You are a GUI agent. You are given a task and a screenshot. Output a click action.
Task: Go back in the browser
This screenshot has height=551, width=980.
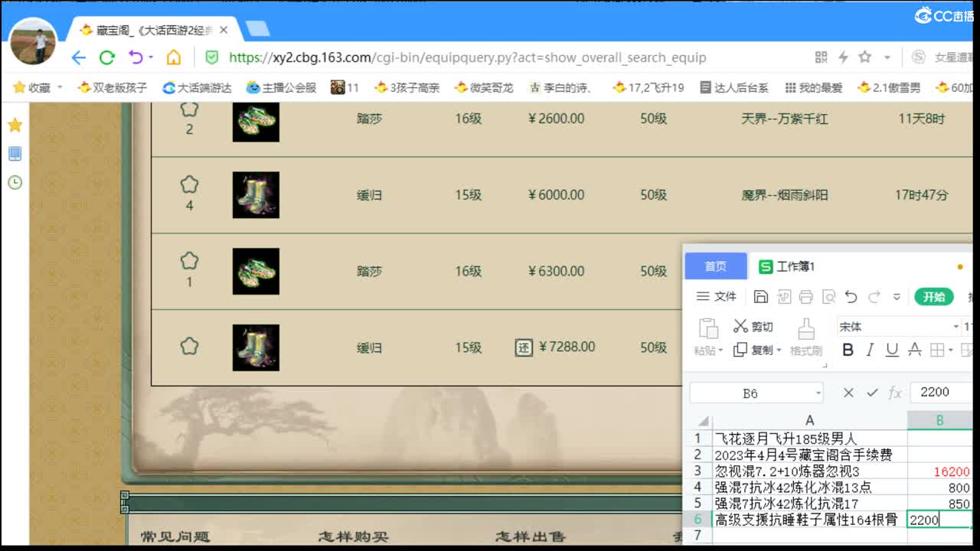[79, 57]
